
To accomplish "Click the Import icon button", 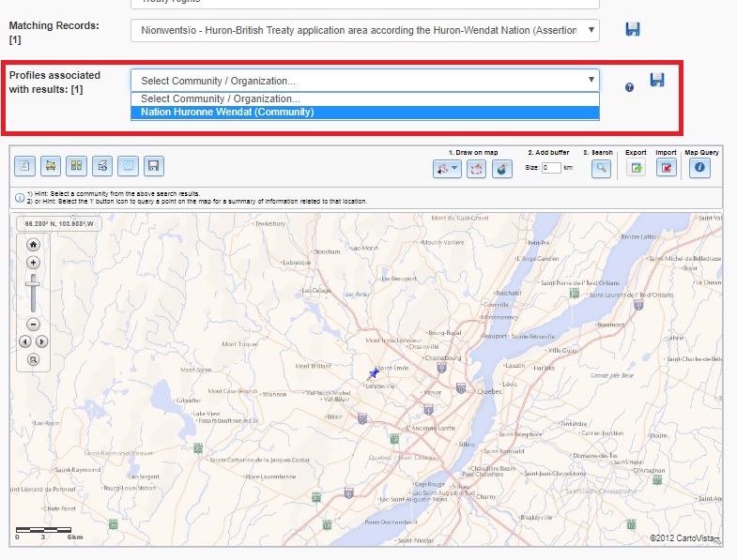I will click(x=667, y=168).
